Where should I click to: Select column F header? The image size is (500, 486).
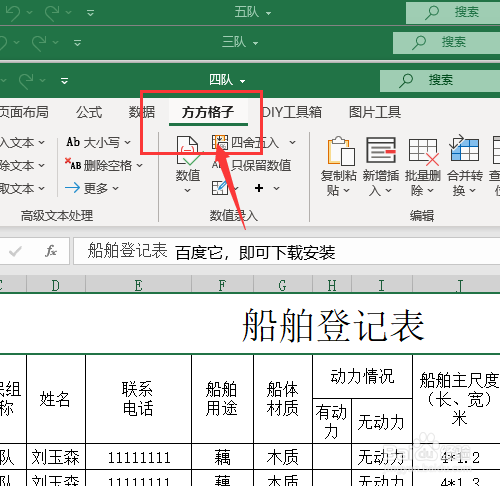(222, 285)
